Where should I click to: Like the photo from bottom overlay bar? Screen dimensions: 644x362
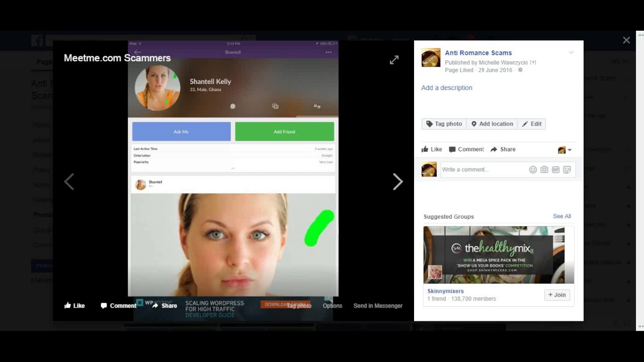click(x=74, y=306)
